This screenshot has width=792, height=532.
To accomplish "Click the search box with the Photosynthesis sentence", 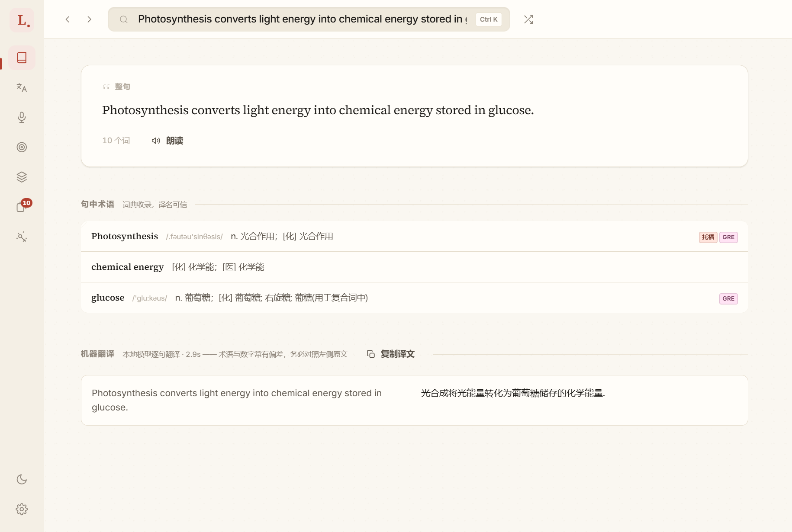I will click(x=309, y=19).
